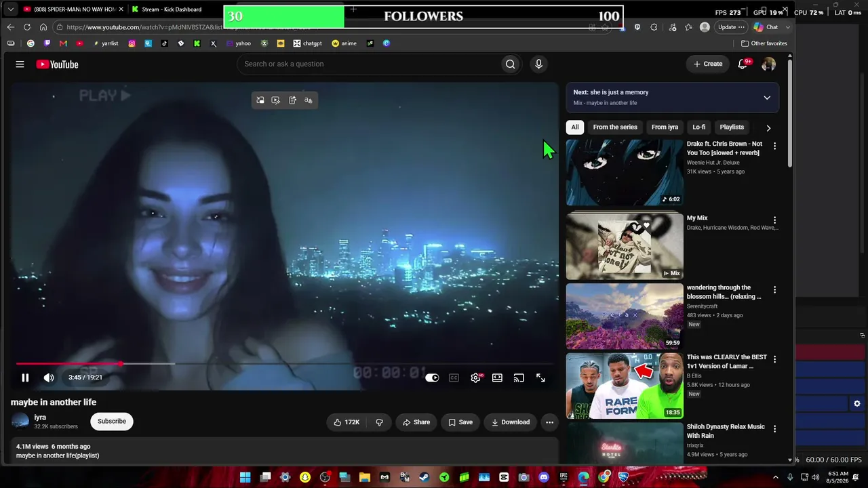
Task: Cast video with Play on TV icon
Action: [x=519, y=378]
